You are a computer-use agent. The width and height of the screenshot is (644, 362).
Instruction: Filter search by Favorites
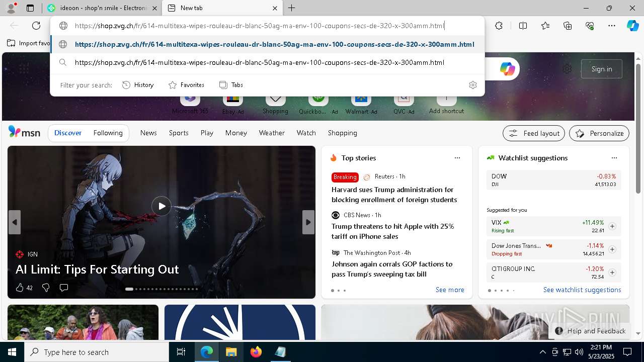[186, 85]
